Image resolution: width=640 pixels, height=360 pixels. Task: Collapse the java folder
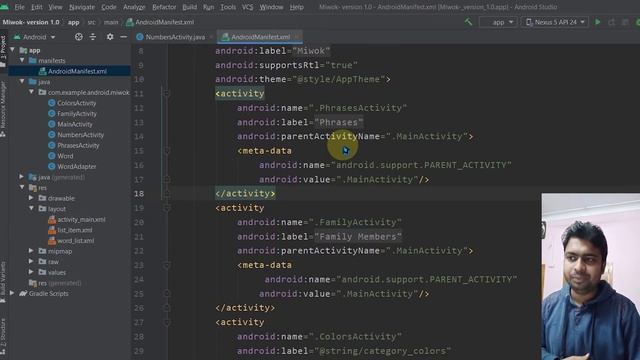[x=22, y=81]
